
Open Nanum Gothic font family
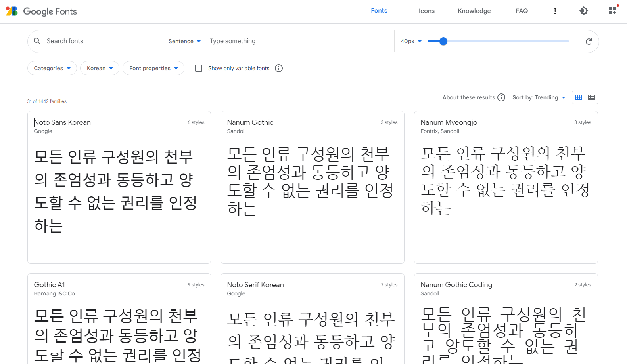(x=250, y=122)
